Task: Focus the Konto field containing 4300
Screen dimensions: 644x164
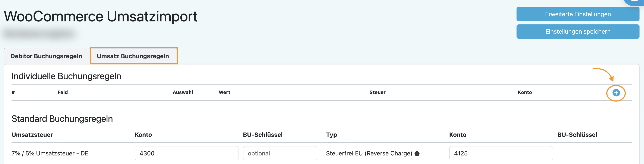Action: click(x=186, y=153)
